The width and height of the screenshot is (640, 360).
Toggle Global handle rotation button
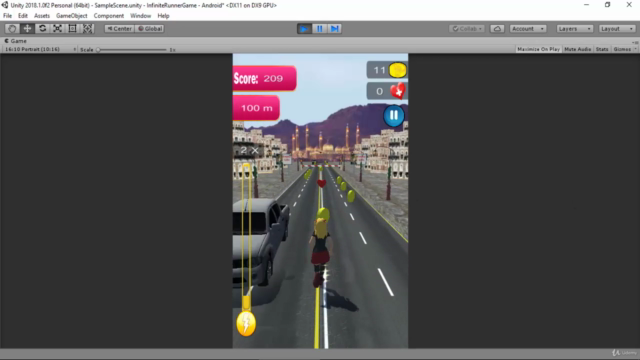(150, 29)
